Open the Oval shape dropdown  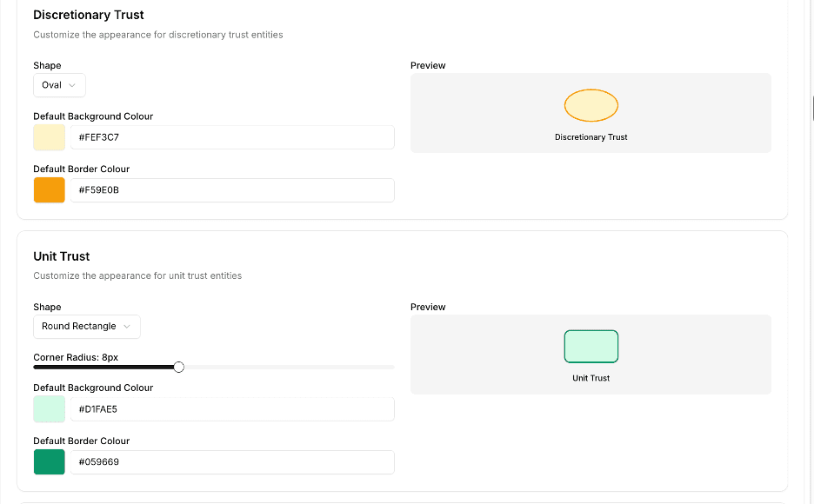point(59,85)
